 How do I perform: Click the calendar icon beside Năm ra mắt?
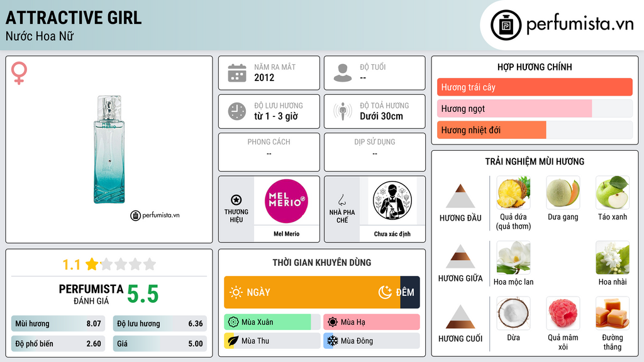[x=237, y=73]
